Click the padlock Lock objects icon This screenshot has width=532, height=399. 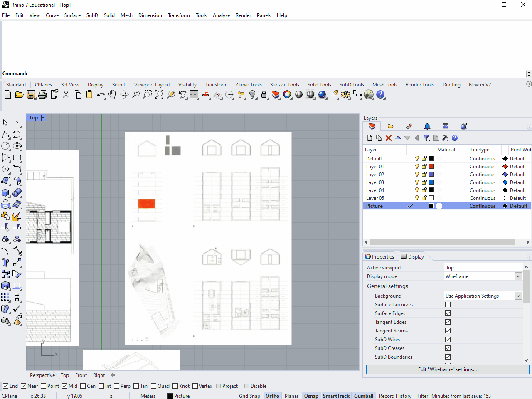tap(264, 95)
